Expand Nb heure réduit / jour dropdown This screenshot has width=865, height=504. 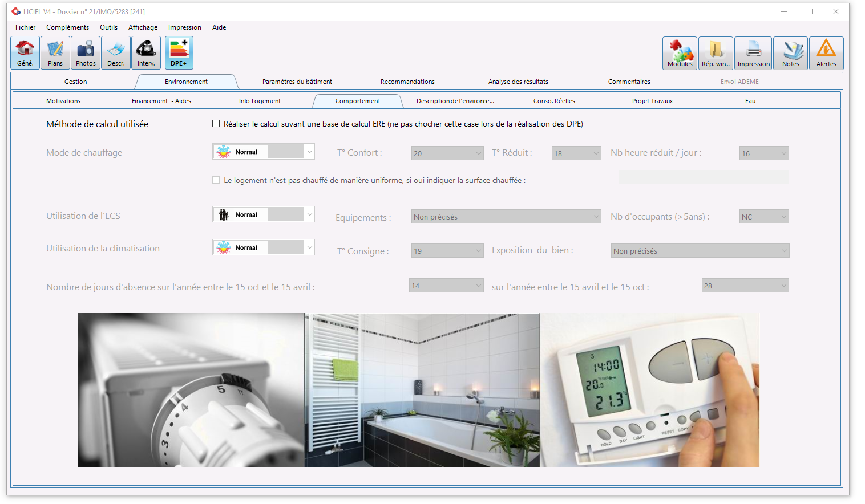pos(764,153)
